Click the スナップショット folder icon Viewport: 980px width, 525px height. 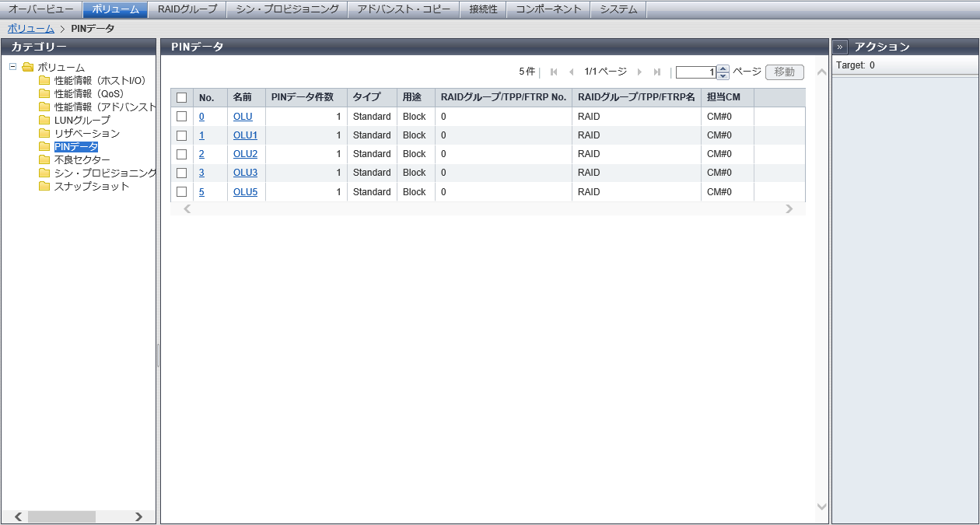[44, 186]
